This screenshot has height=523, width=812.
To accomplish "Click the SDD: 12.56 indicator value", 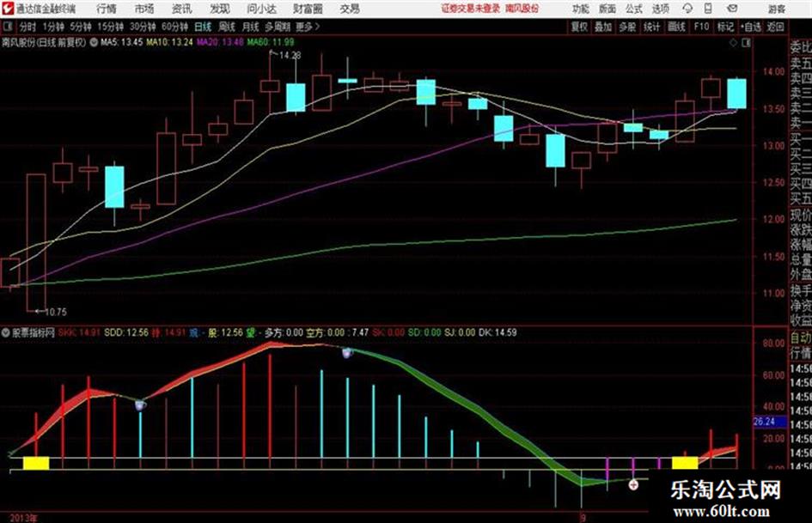I will [x=125, y=332].
